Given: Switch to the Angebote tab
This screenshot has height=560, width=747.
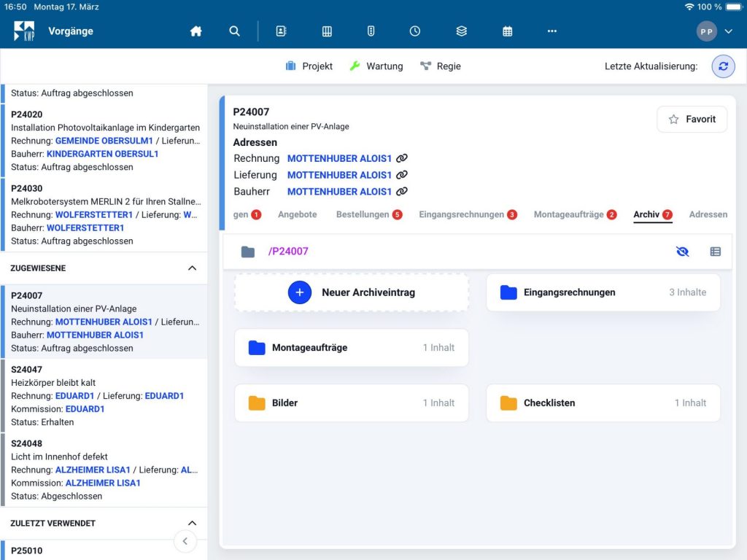Looking at the screenshot, I should (x=298, y=214).
